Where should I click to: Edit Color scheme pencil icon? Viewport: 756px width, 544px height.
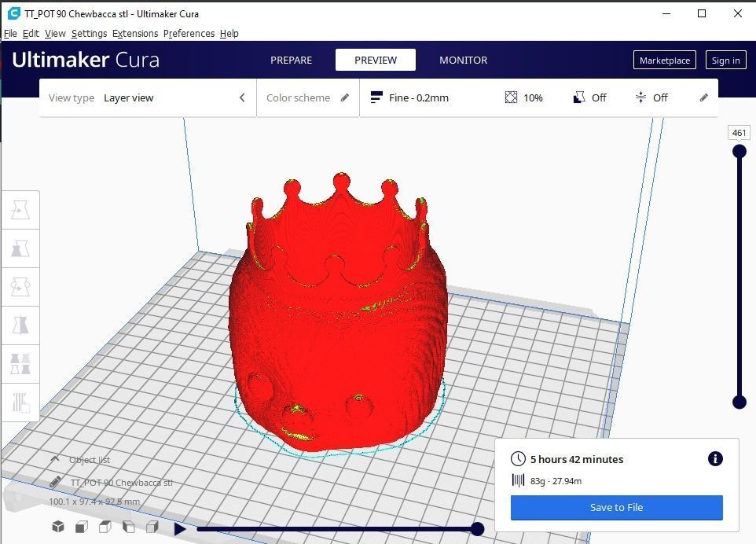click(x=345, y=97)
